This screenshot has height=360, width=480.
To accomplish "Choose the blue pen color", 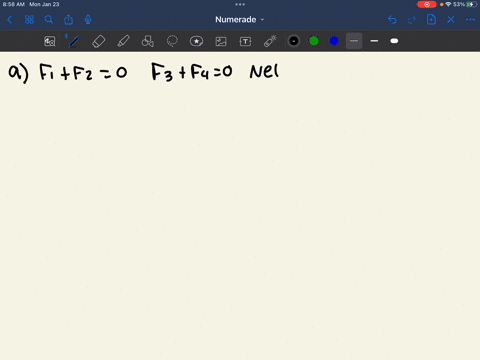I will tap(334, 41).
